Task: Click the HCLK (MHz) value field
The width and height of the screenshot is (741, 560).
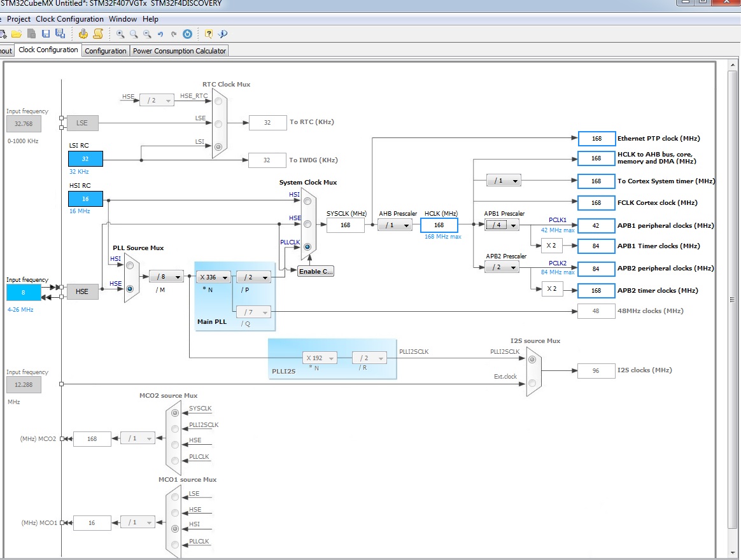Action: 439,225
